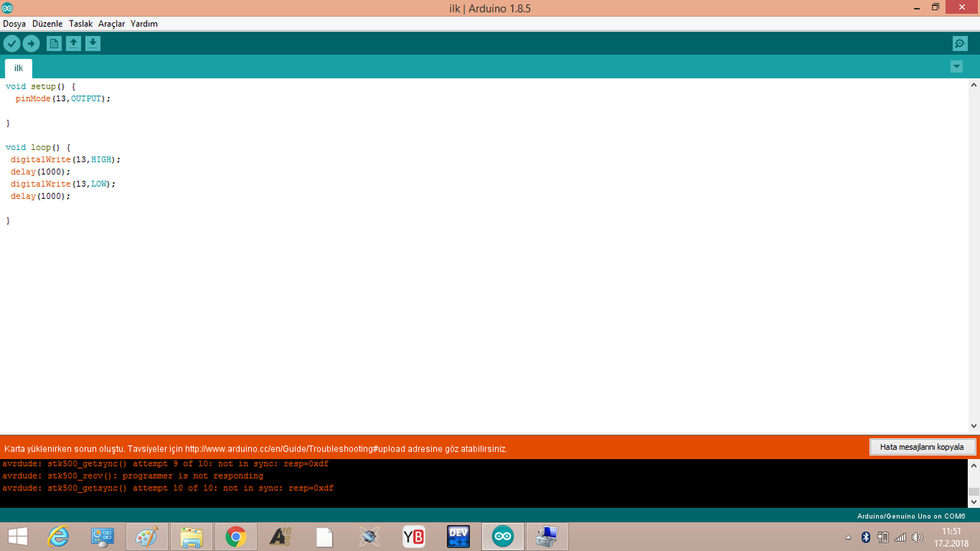Open the Serial Monitor magnifier icon
The image size is (980, 551).
click(960, 44)
